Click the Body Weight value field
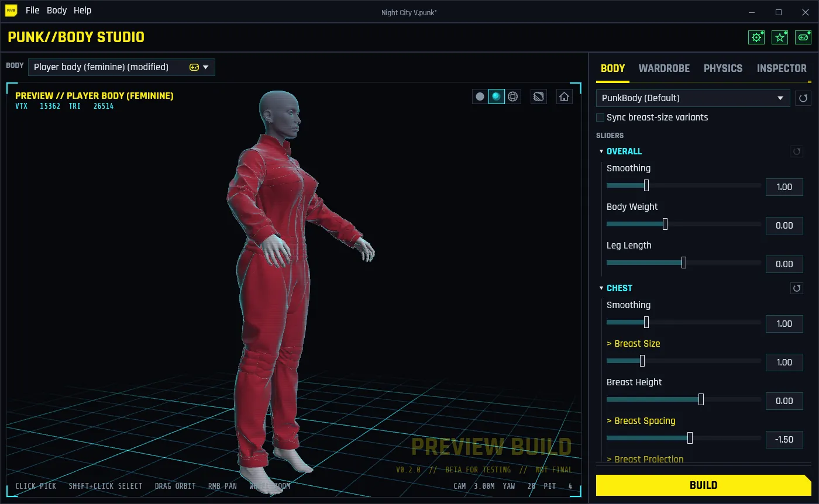 (784, 226)
